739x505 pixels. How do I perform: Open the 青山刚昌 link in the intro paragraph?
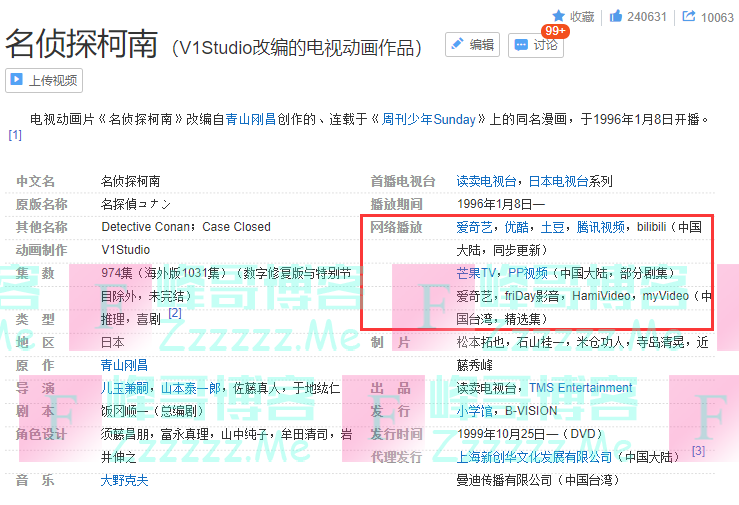(x=250, y=119)
